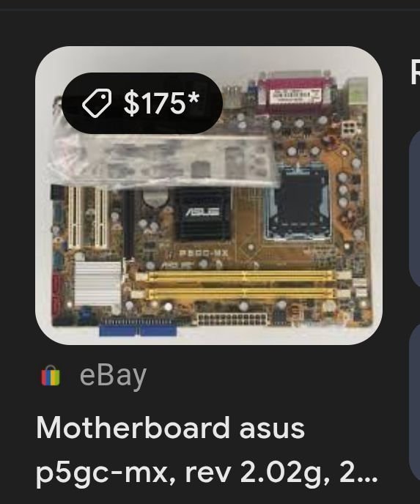Open the Motherboard asus p5gc-mx listing title
Screen dimensions: 420x504
click(x=207, y=451)
